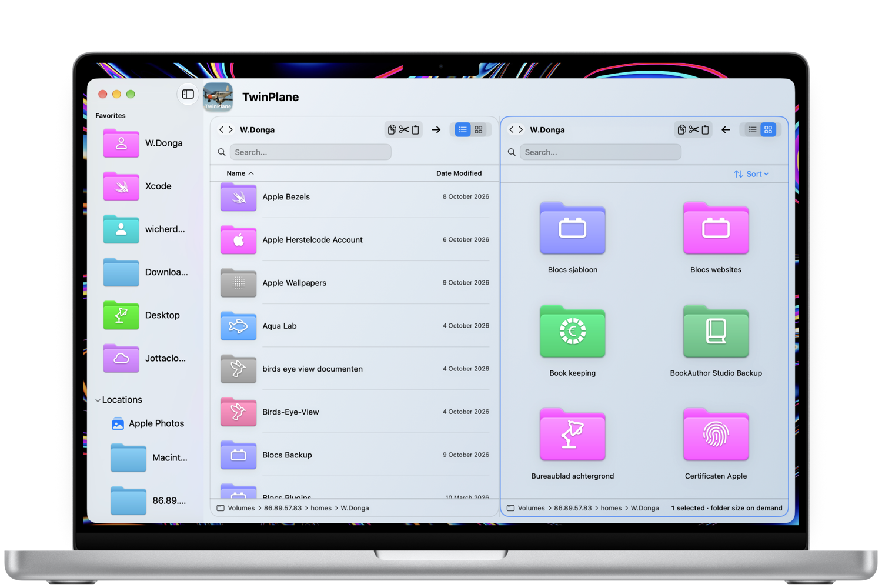Toggle the sidebar visibility button
This screenshot has width=882, height=588.
(x=188, y=94)
